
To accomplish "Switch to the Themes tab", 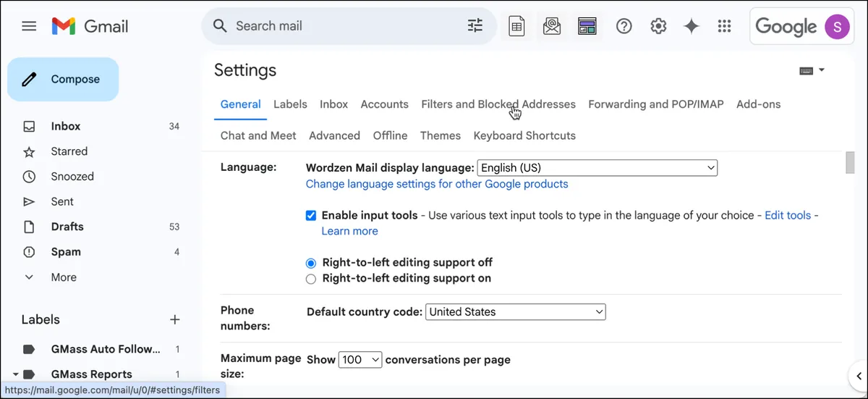I will (x=441, y=135).
